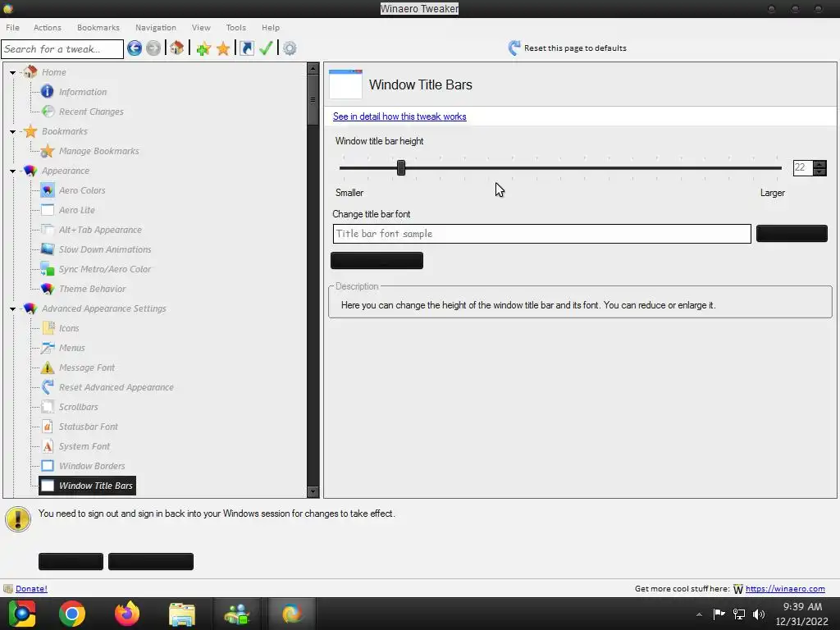Open the Tools menu
The height and width of the screenshot is (630, 840).
(x=235, y=27)
